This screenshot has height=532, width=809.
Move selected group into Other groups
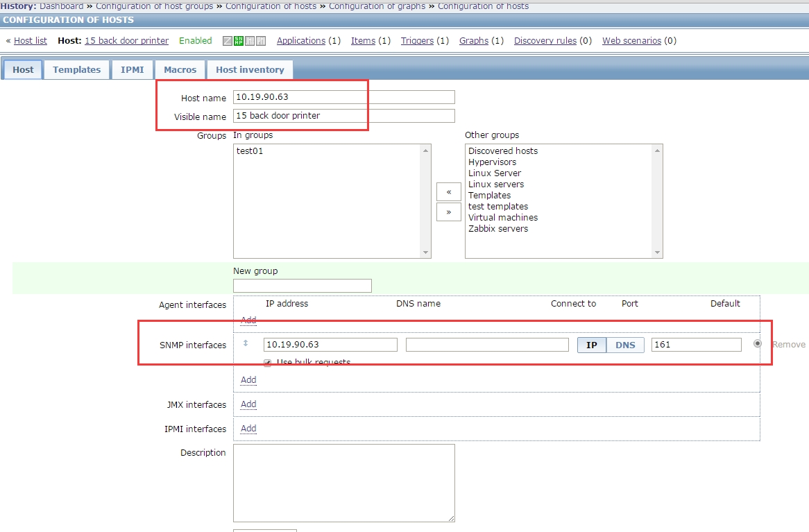click(449, 212)
